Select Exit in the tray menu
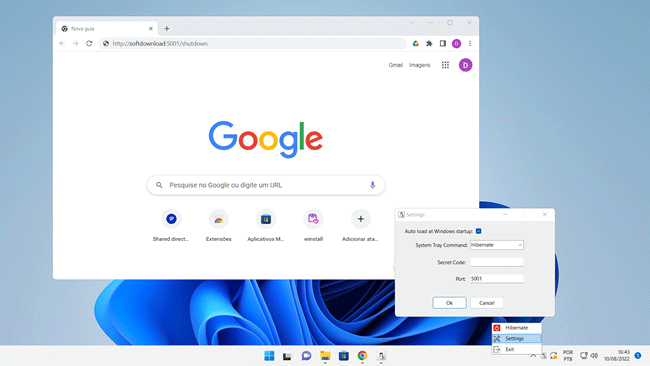The image size is (650, 366). [x=517, y=349]
